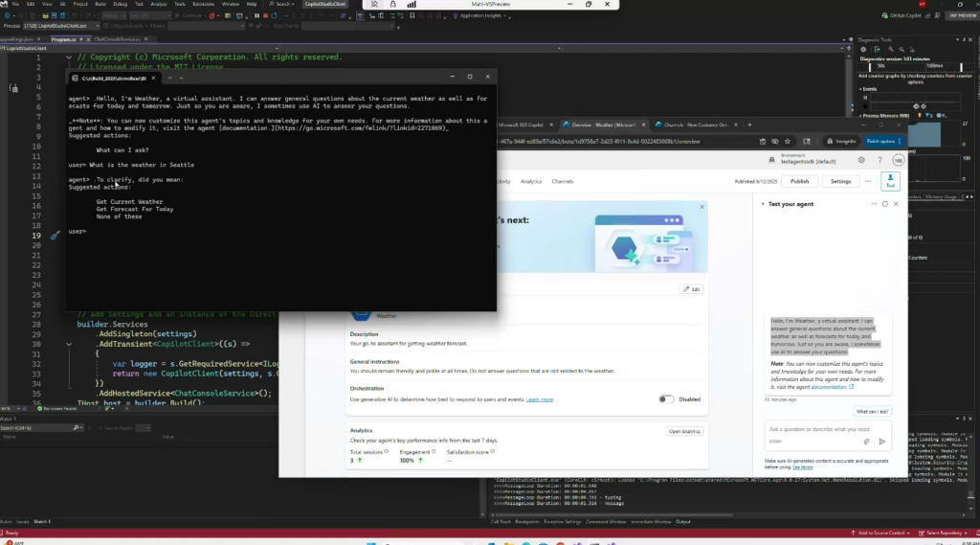Click the red Stop debugging icon
This screenshot has height=545, width=980.
[265, 15]
